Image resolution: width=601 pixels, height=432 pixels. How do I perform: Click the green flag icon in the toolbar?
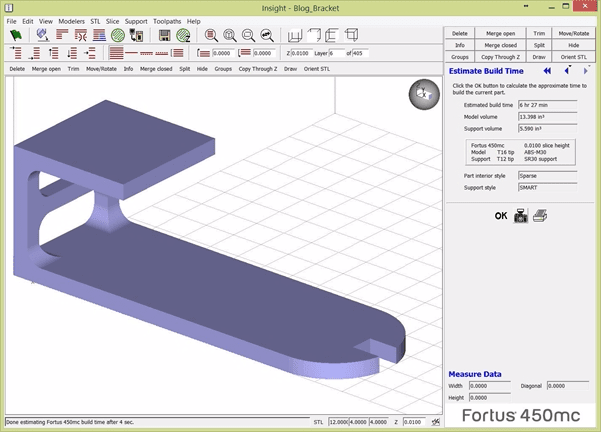point(15,34)
